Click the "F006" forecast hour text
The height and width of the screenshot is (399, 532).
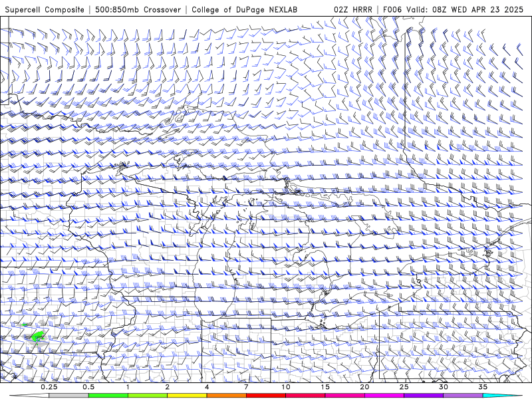(x=393, y=10)
